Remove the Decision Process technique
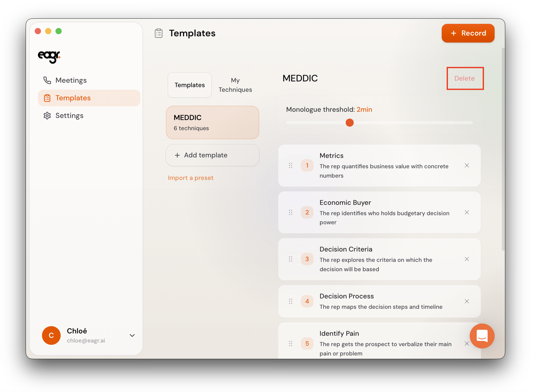The image size is (534, 392). click(x=467, y=301)
